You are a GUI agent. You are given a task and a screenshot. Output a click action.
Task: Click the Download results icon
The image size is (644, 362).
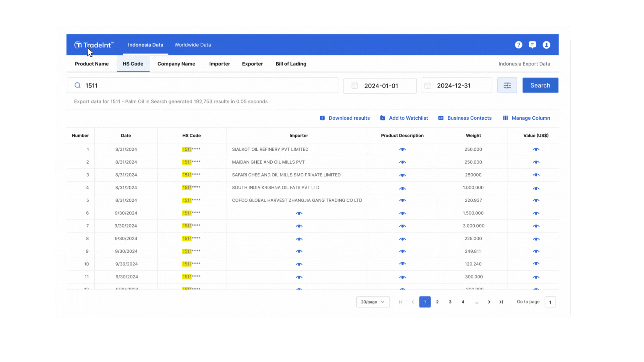click(322, 118)
